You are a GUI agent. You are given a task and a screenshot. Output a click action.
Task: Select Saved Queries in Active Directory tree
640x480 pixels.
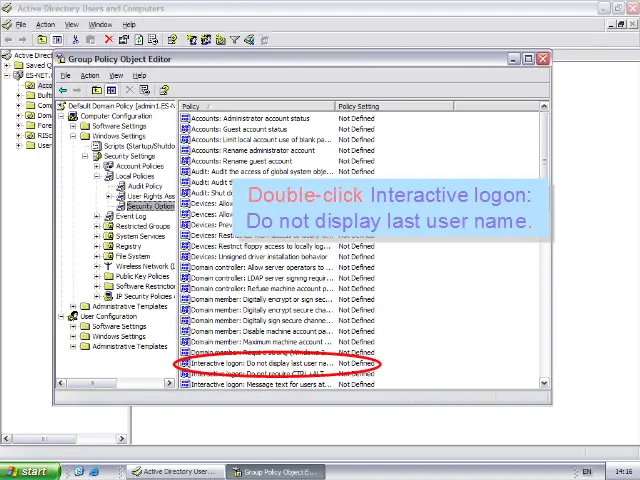(38, 65)
